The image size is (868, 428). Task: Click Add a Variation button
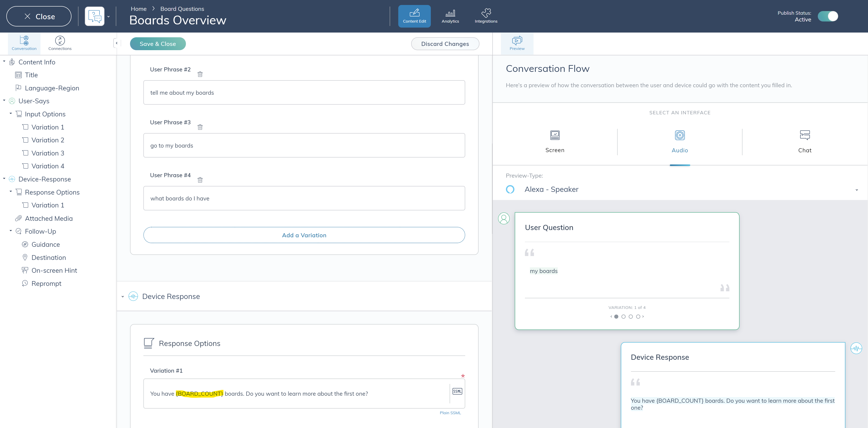pos(304,235)
